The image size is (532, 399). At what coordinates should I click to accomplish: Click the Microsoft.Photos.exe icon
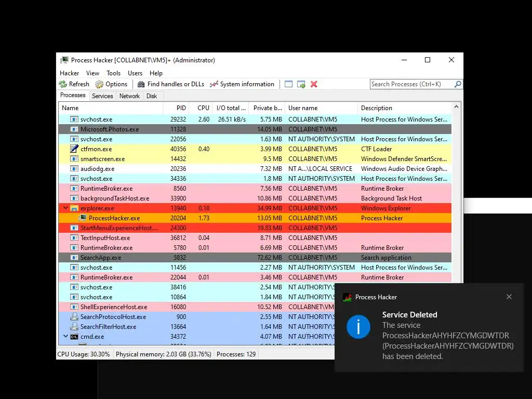pos(74,129)
